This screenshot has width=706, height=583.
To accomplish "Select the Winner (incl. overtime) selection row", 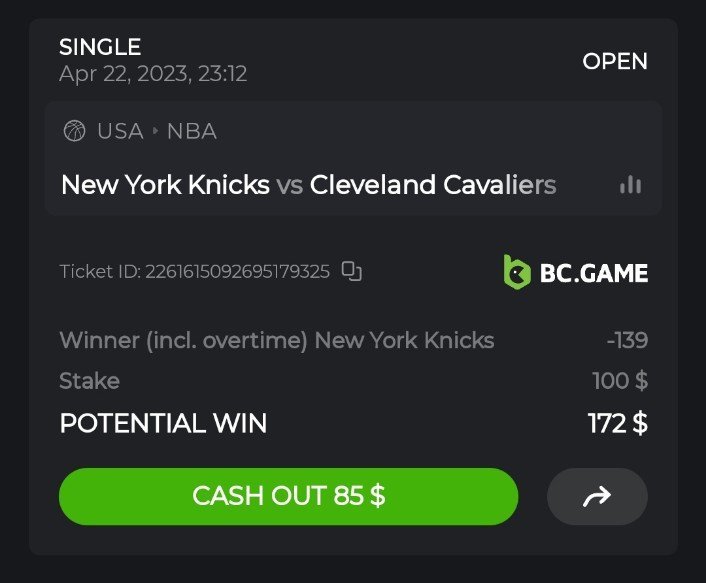I will [276, 340].
